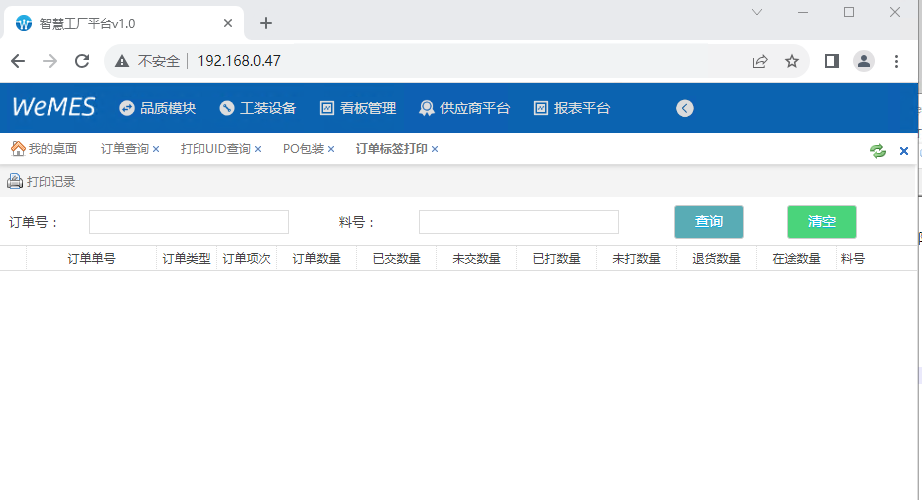
Task: Open the 看板管理 menu
Action: click(358, 108)
